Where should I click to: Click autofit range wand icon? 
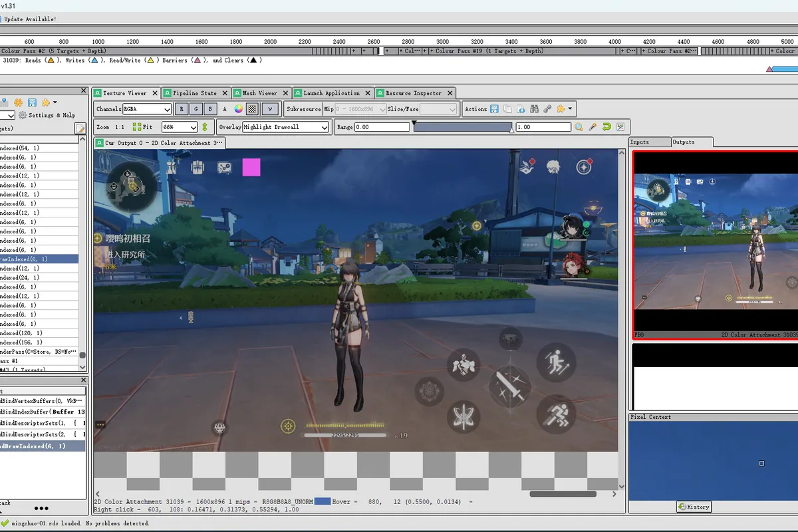point(593,127)
